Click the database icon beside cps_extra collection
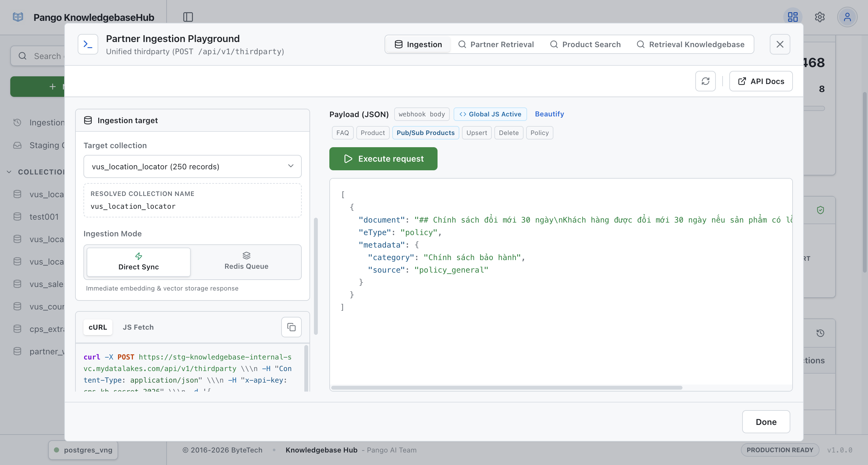Viewport: 868px width, 465px height. coord(17,329)
